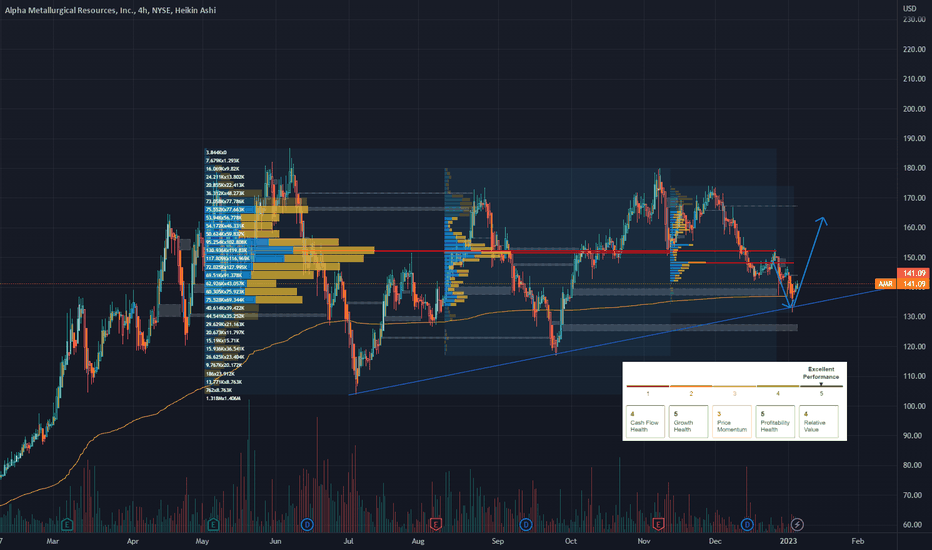Click the volume profile row 1.318Mx1.406M

[x=223, y=398]
